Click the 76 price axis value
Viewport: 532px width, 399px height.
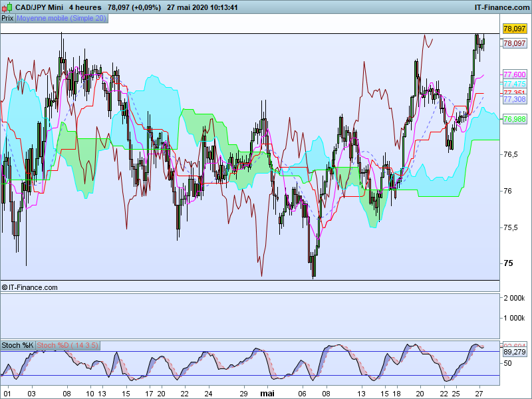click(x=507, y=191)
